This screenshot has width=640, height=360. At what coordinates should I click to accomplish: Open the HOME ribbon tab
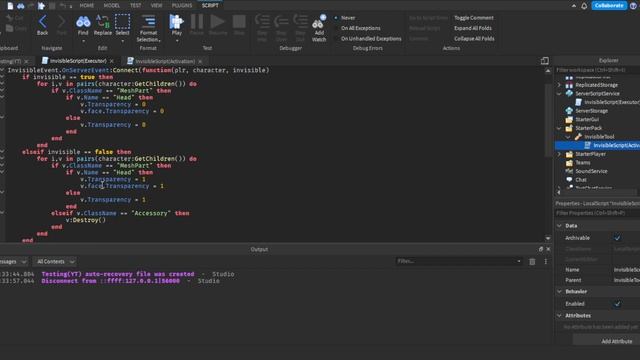(x=87, y=6)
